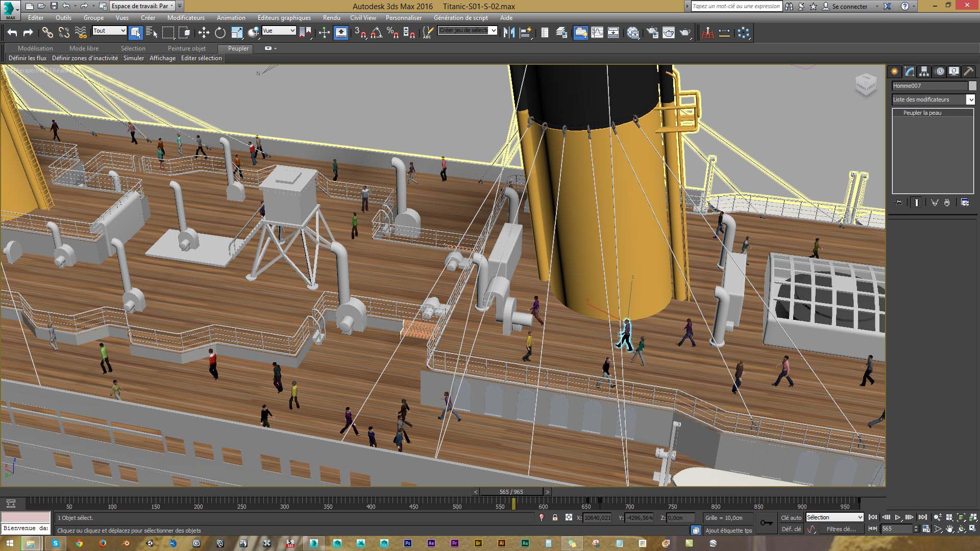Viewport: 980px width, 551px height.
Task: Open the Utilities hammer tab
Action: pos(968,71)
